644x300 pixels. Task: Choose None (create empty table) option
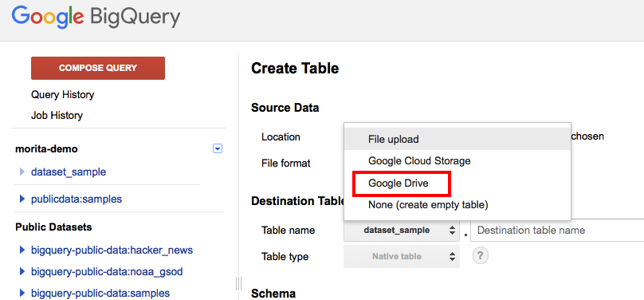pos(457,205)
